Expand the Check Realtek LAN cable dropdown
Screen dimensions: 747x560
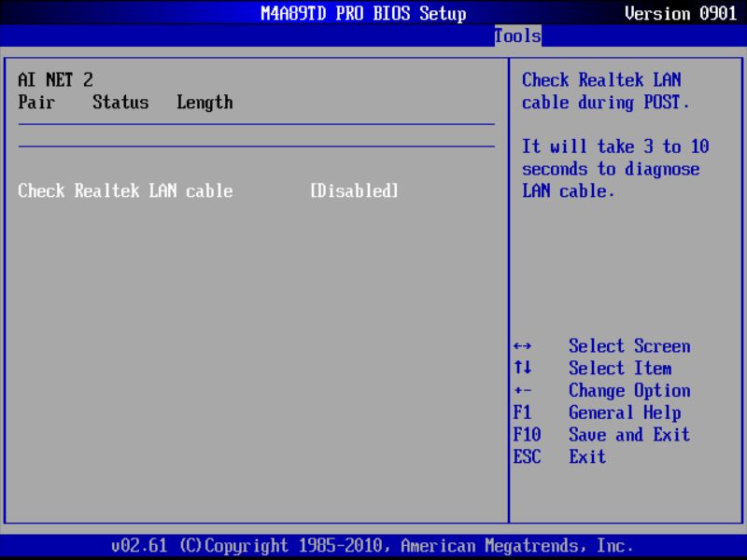[353, 191]
